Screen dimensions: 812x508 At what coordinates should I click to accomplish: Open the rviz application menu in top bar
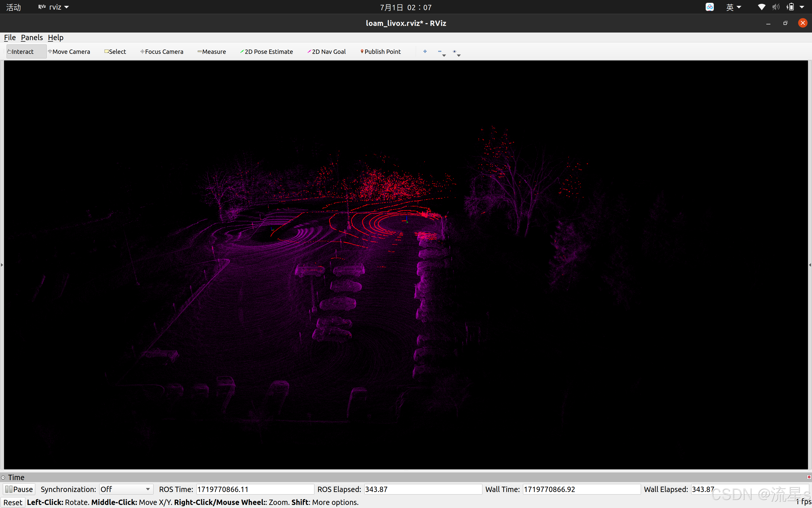coord(54,7)
